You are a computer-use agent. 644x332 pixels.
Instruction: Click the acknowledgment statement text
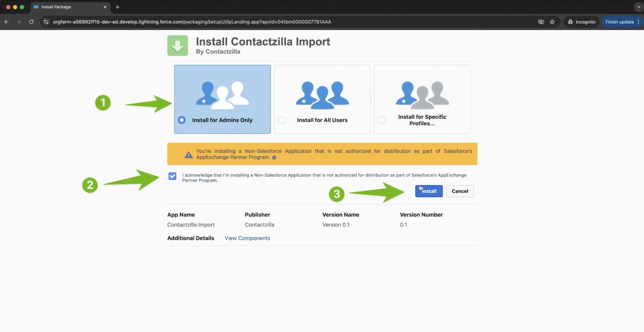point(324,178)
